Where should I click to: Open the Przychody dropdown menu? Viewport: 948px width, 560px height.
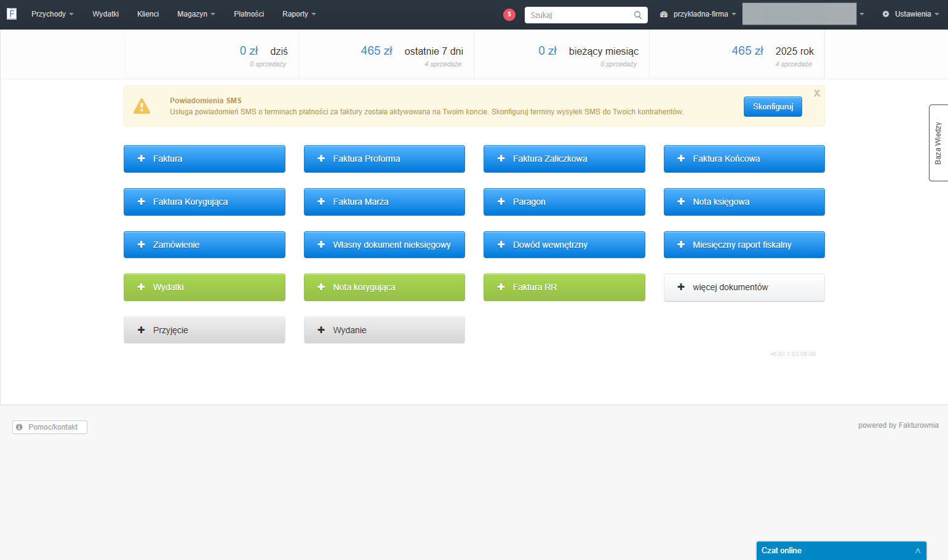tap(52, 14)
